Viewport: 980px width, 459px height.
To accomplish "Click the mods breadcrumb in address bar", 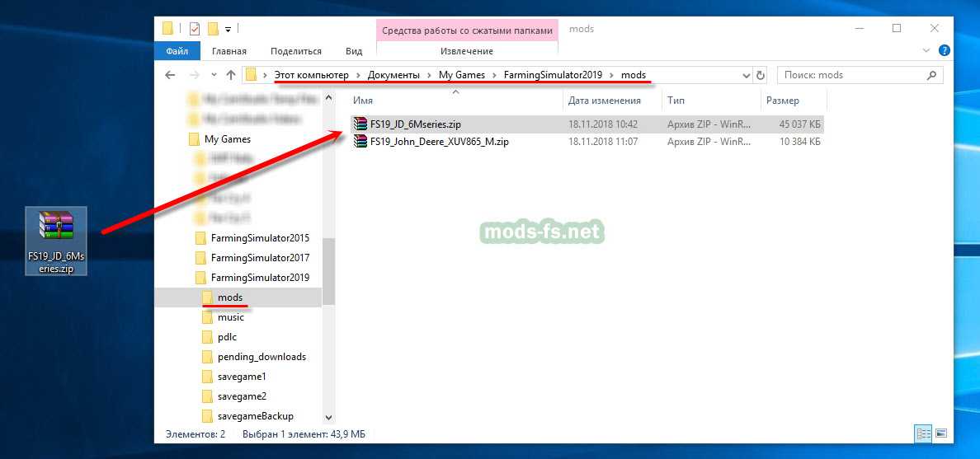I will point(634,75).
